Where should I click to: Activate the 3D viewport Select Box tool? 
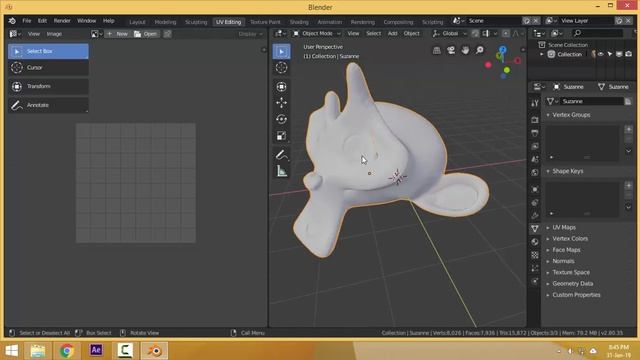281,52
